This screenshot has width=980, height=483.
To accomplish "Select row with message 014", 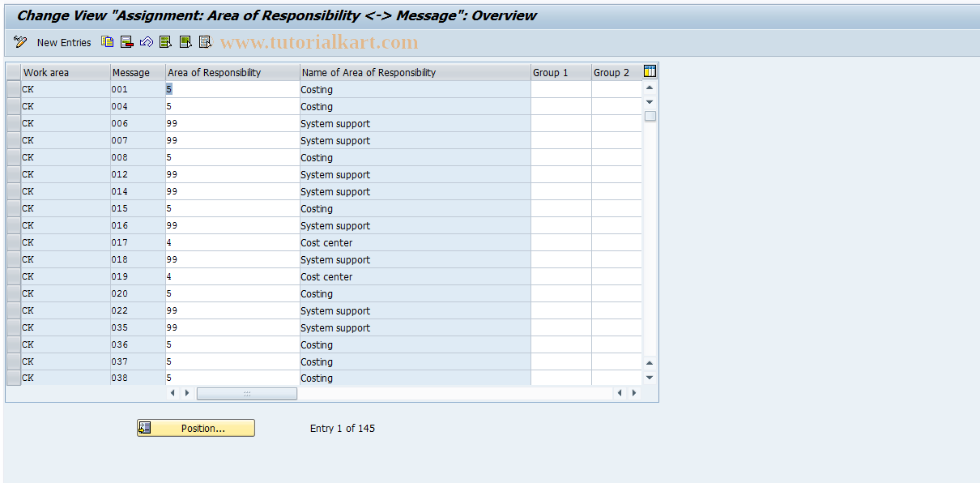I will click(x=14, y=191).
